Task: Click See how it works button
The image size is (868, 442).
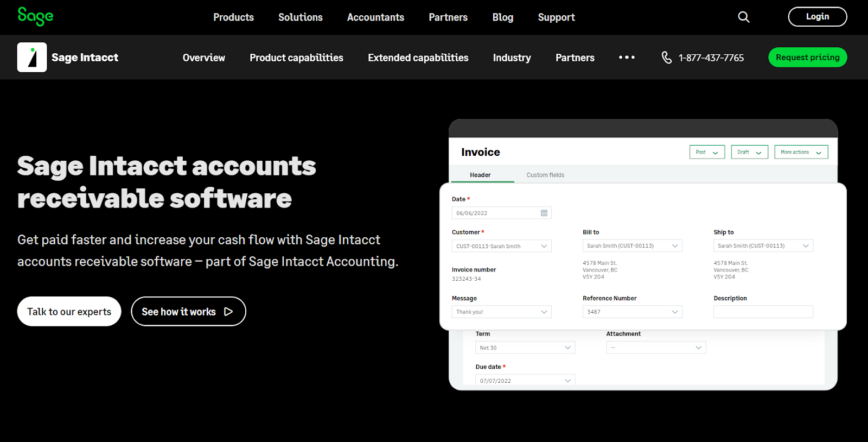Action: (x=188, y=311)
